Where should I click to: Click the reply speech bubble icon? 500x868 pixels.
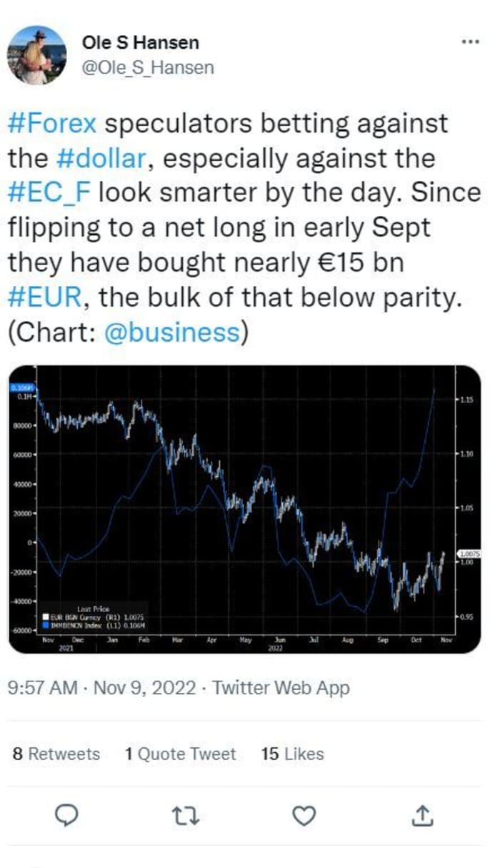point(66,814)
